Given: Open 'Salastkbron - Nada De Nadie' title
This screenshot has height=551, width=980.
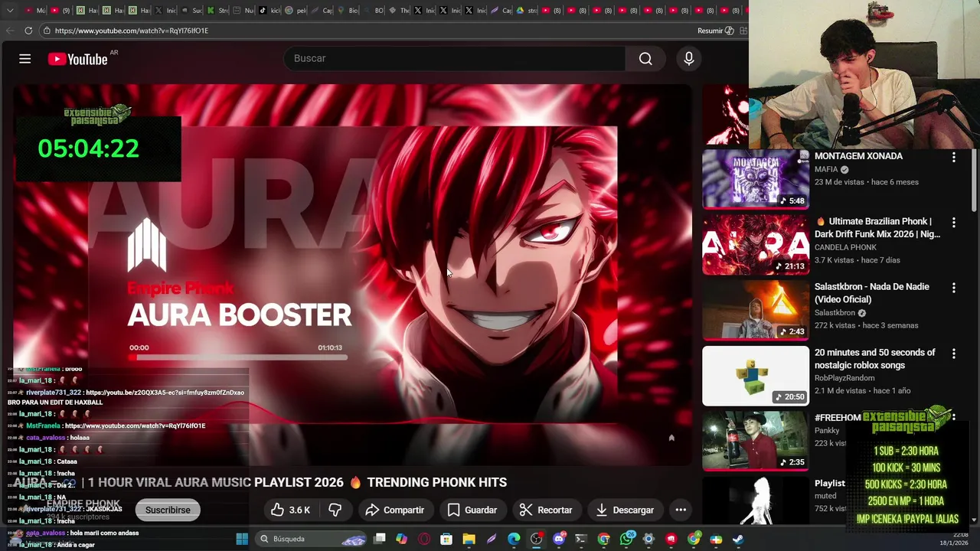Looking at the screenshot, I should [x=872, y=293].
